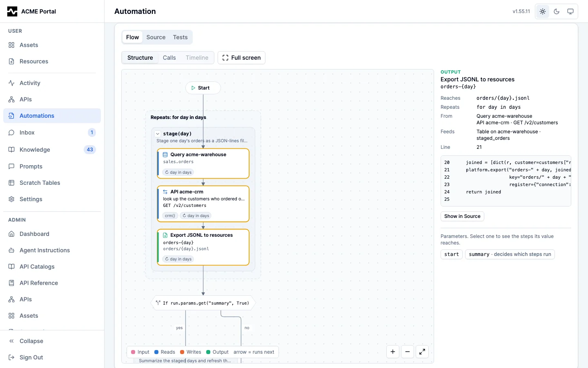Image resolution: width=588 pixels, height=368 pixels.
Task: Go to Prompts
Action: pos(52,166)
